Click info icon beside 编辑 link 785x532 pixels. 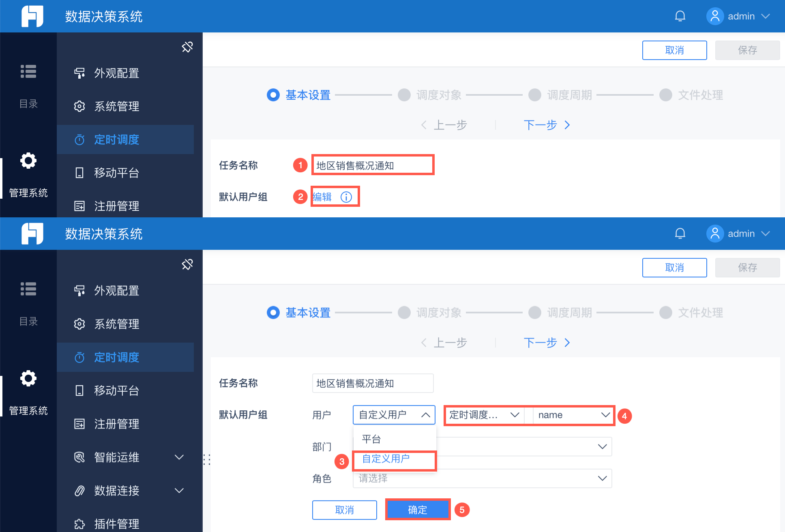point(346,197)
